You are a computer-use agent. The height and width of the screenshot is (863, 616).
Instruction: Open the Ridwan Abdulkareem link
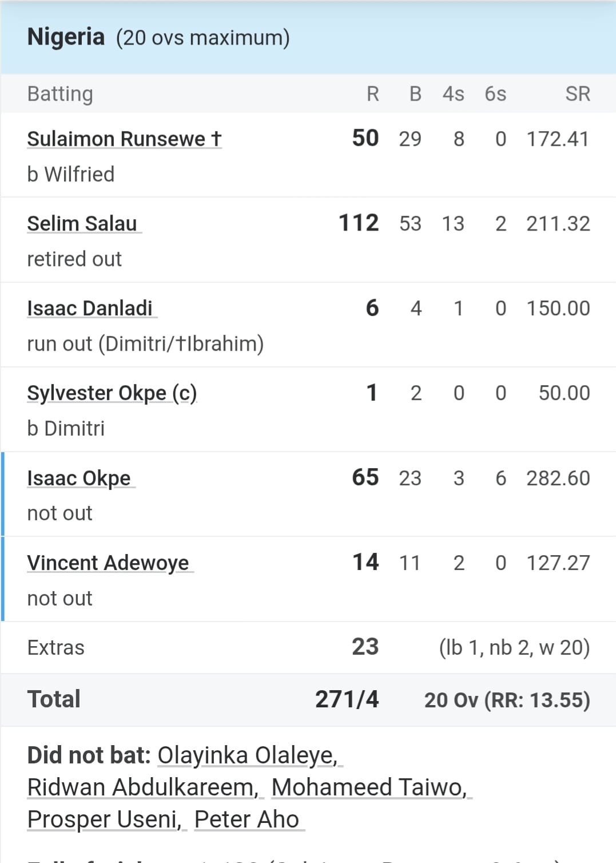(x=143, y=787)
